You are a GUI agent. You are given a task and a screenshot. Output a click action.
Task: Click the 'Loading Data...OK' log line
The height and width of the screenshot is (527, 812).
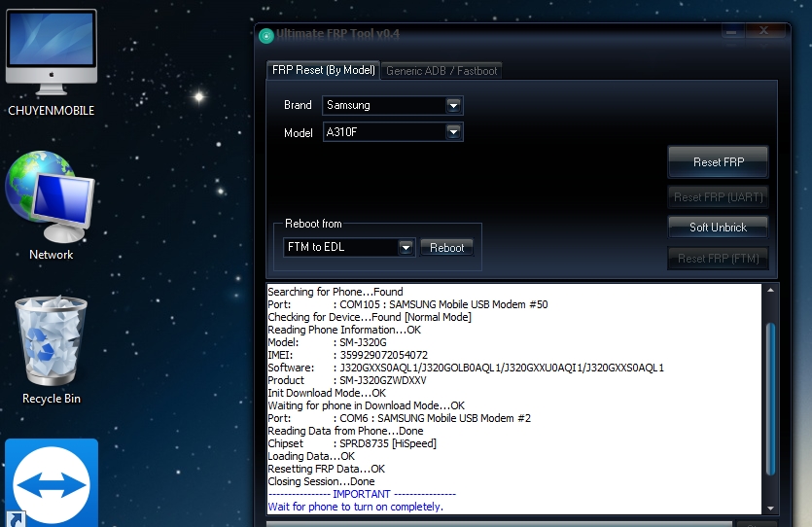tap(311, 456)
